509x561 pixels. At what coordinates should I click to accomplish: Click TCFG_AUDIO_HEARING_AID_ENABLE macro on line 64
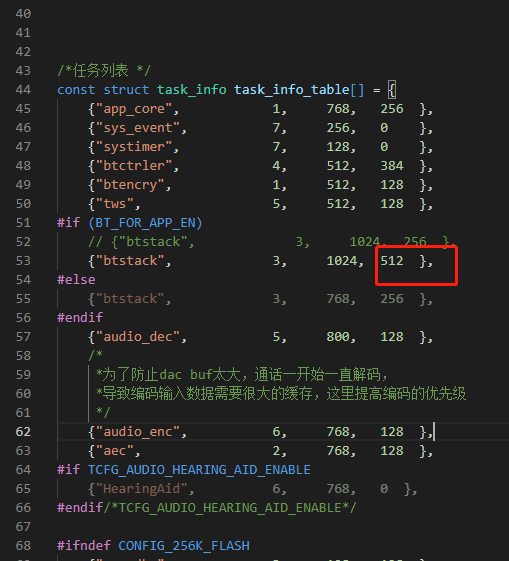coord(199,469)
